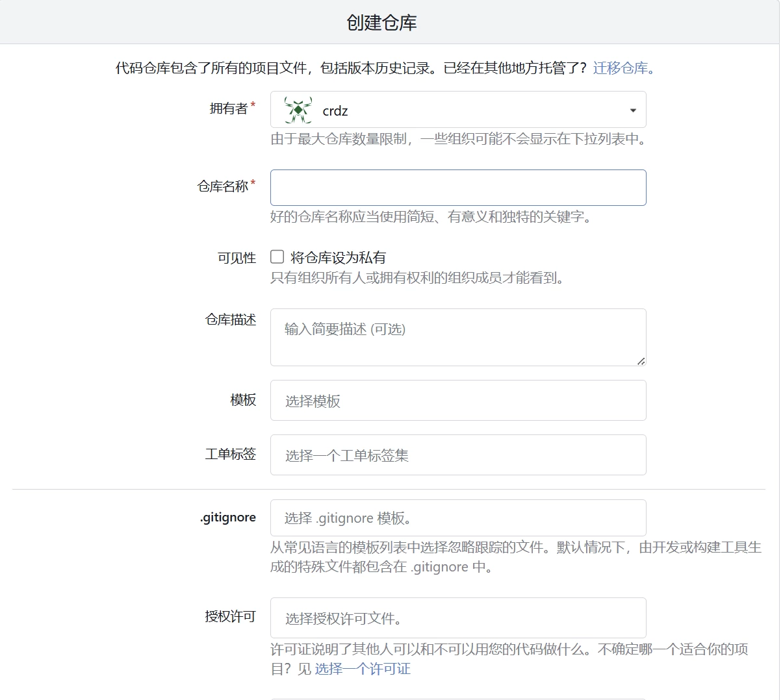Click the owner dropdown caret arrow
This screenshot has height=700, width=783.
632,110
